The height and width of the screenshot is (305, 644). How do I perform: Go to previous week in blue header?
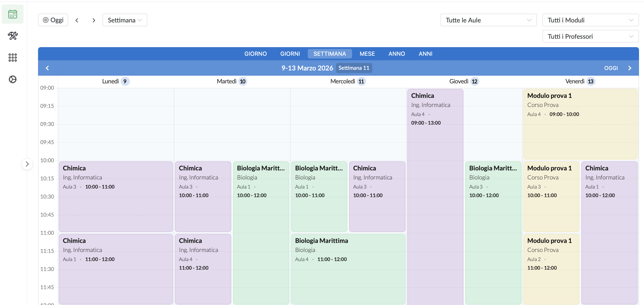tap(47, 68)
